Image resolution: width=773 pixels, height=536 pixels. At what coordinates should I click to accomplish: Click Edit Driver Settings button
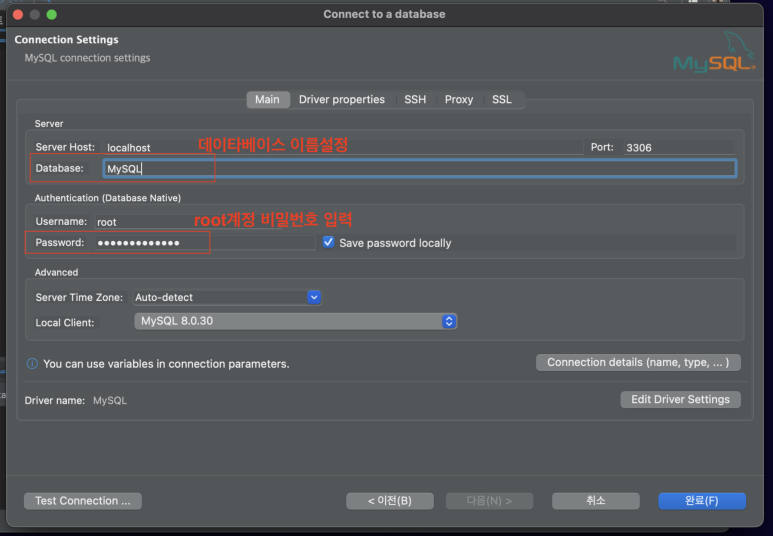coord(680,399)
